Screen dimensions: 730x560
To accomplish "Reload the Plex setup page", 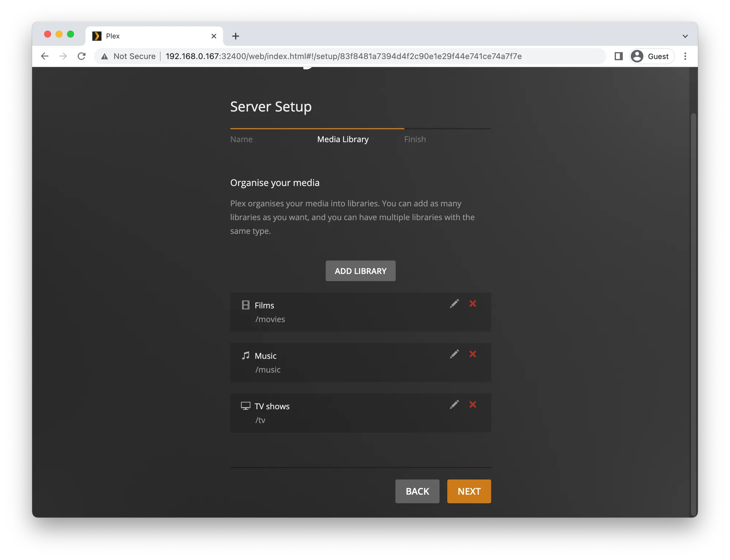I will 82,56.
